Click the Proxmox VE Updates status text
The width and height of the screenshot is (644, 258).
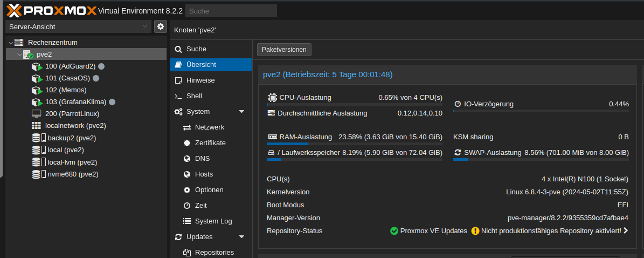pos(434,231)
